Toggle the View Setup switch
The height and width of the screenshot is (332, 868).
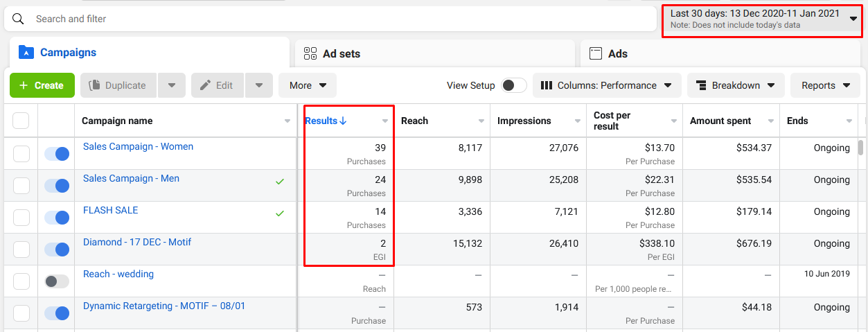(x=514, y=85)
